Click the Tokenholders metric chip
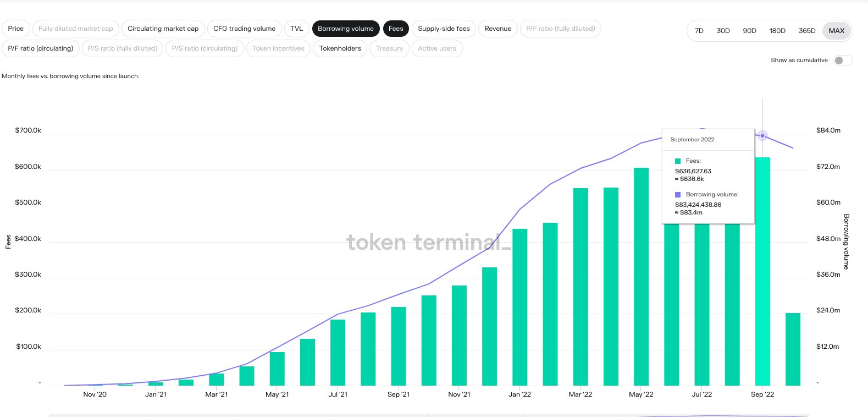The height and width of the screenshot is (417, 868). 340,48
